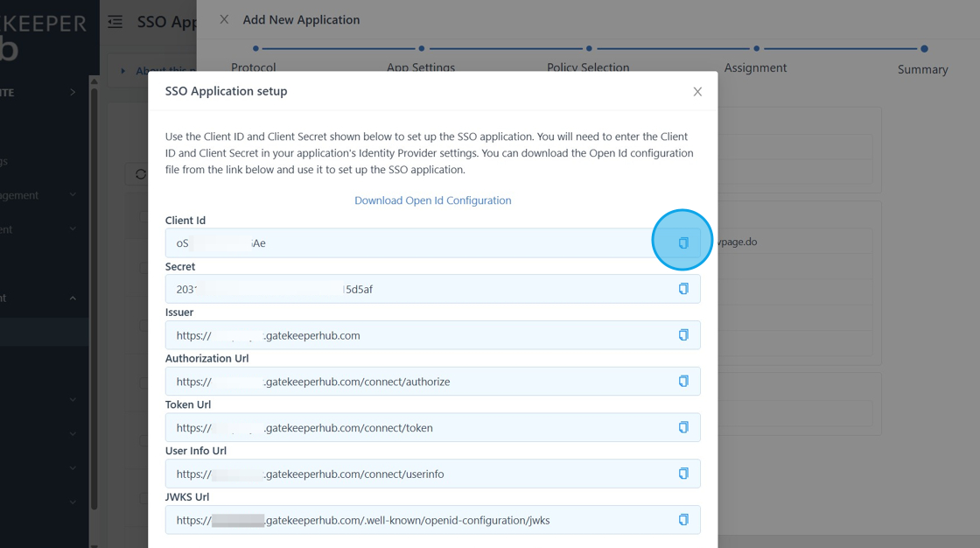Select the JWKS Url field

pyautogui.click(x=432, y=521)
